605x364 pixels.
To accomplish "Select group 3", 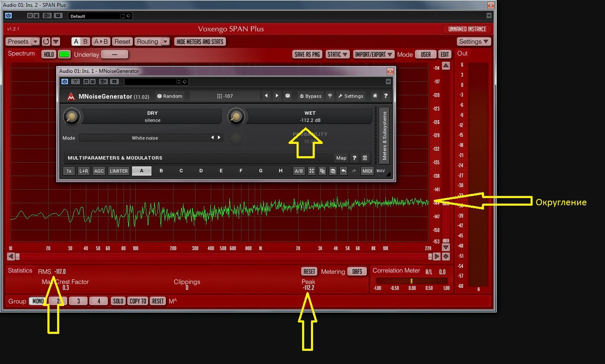I will point(78,301).
